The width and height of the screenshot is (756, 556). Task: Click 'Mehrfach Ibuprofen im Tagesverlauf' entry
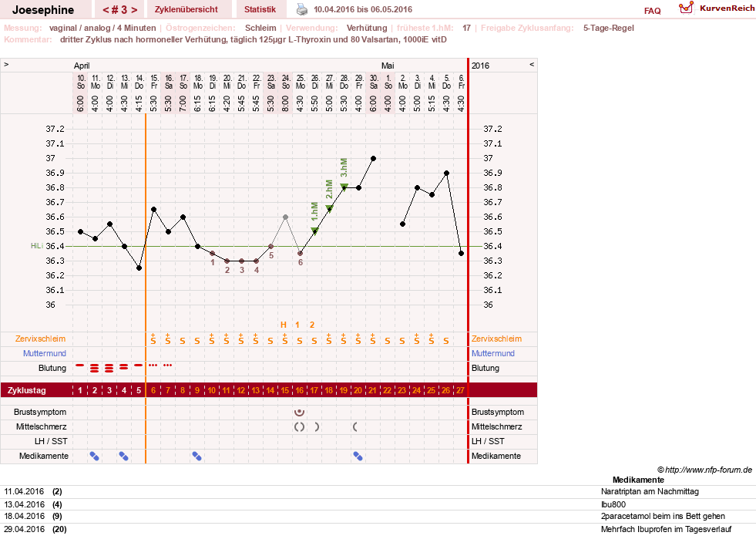pos(666,530)
